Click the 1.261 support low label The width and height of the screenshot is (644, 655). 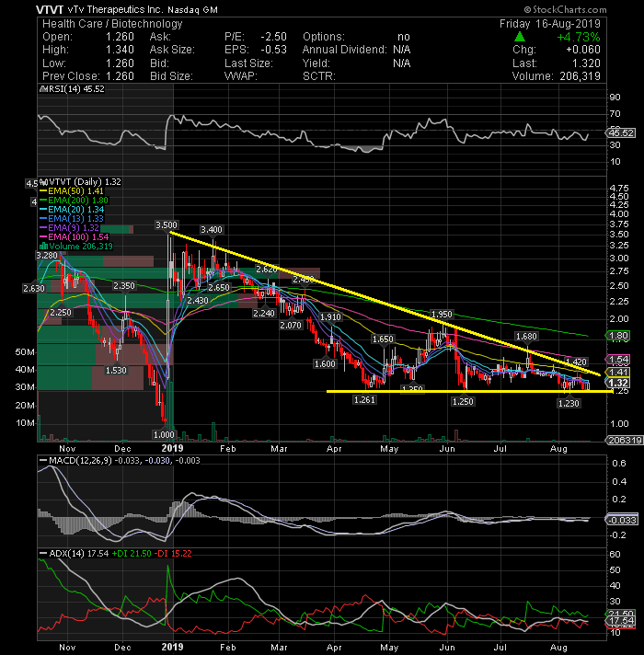(364, 400)
